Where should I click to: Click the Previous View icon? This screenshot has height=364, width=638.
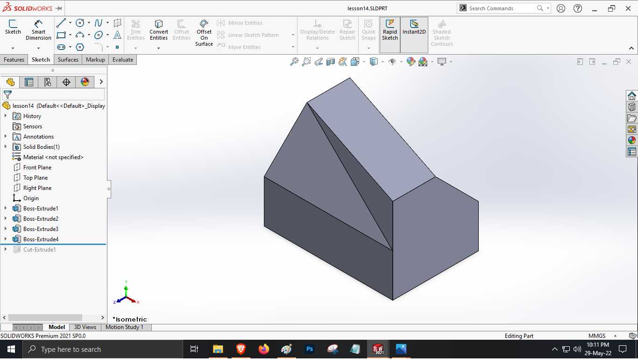click(319, 62)
